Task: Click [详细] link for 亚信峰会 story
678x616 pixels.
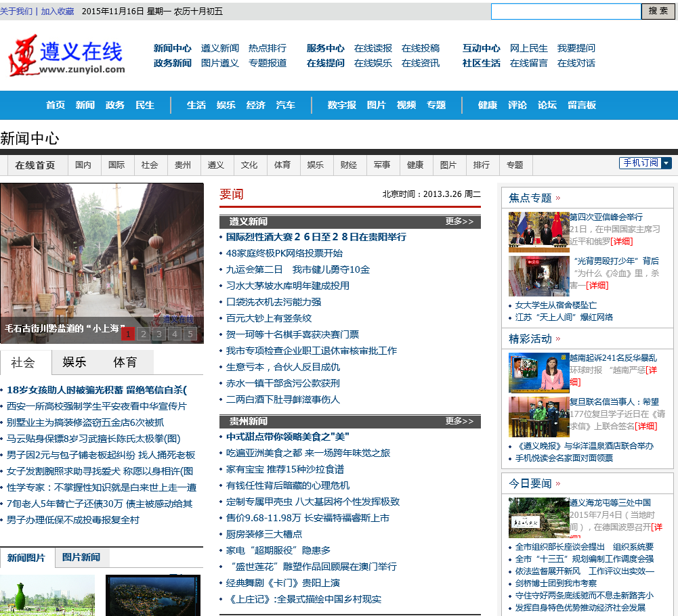Action: tap(622, 241)
